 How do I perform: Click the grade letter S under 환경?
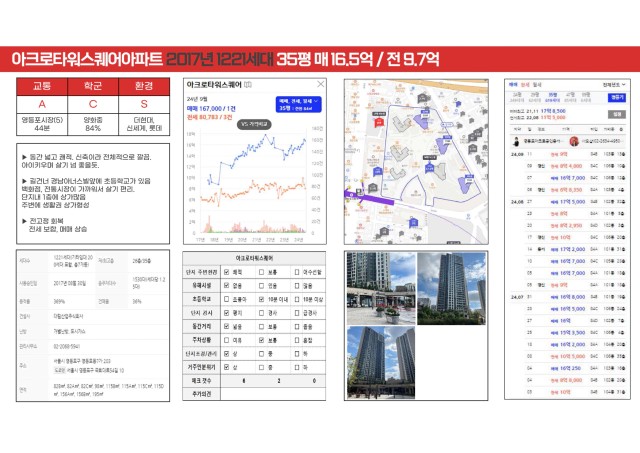click(144, 104)
